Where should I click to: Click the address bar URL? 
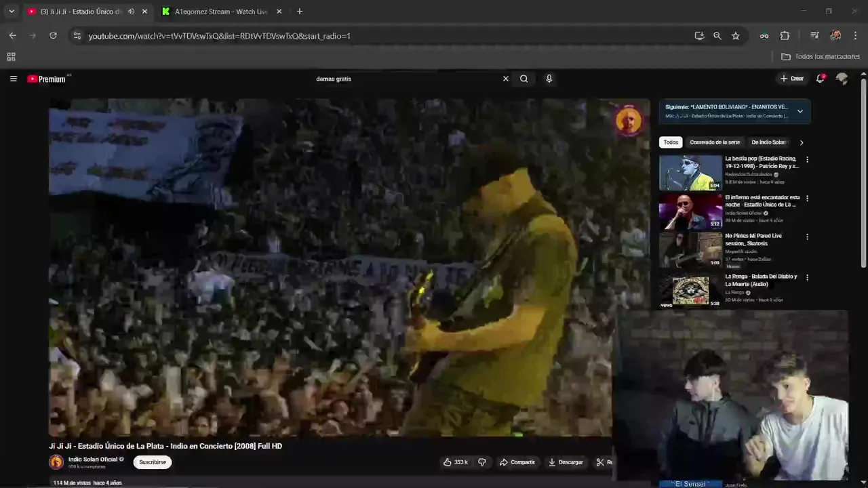[219, 36]
